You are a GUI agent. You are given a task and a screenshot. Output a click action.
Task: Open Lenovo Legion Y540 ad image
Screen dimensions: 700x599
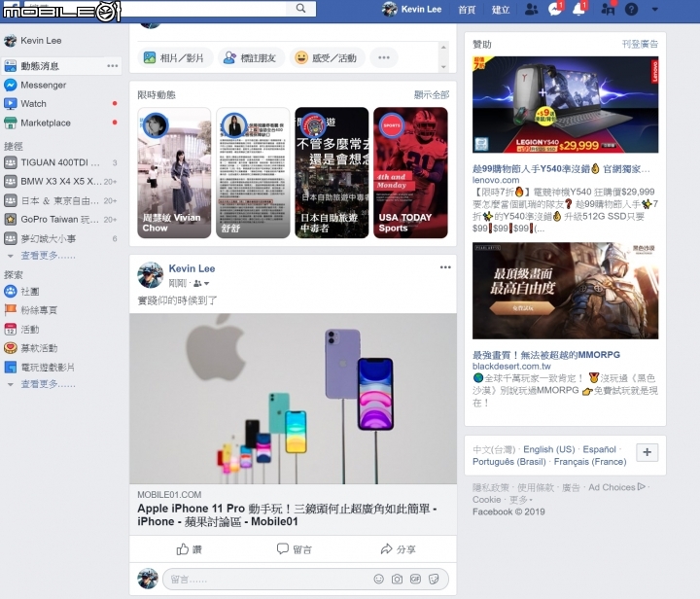point(565,104)
